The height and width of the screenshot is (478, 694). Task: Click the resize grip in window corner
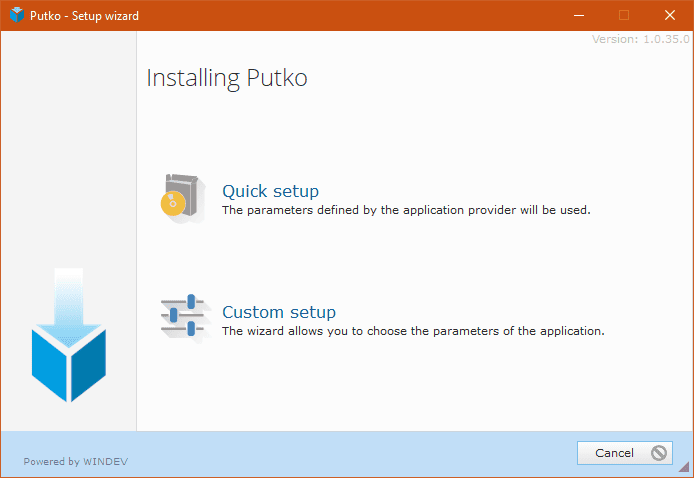tap(684, 467)
